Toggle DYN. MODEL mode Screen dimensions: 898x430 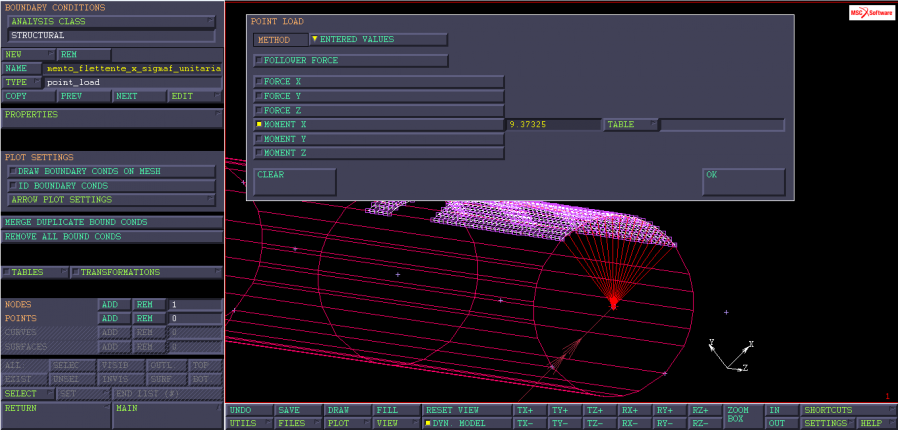point(466,424)
